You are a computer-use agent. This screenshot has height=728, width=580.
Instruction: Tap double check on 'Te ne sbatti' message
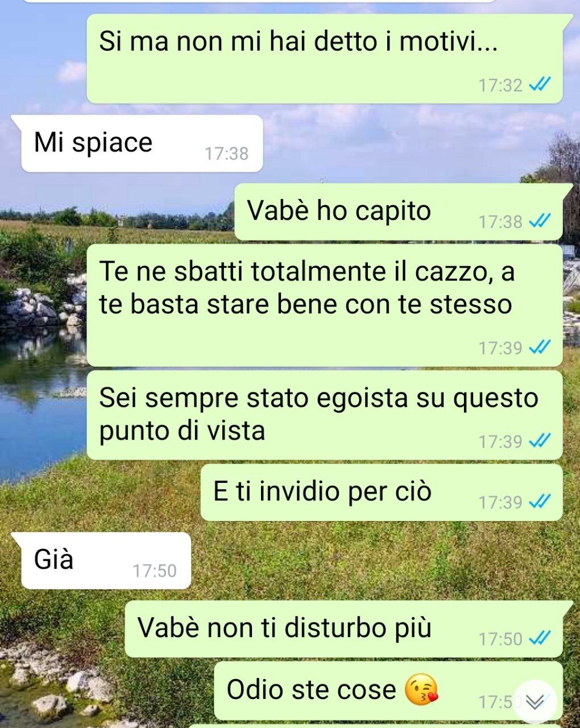pyautogui.click(x=539, y=347)
